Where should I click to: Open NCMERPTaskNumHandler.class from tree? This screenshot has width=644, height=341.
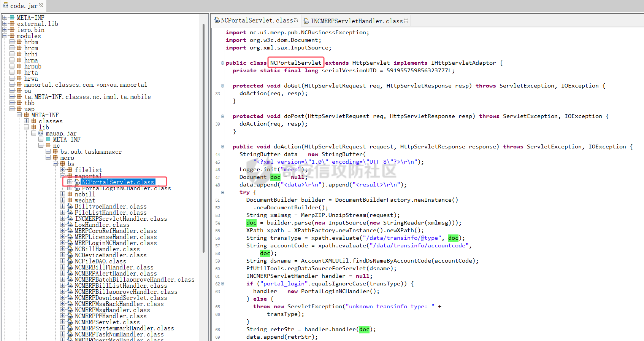point(119,334)
